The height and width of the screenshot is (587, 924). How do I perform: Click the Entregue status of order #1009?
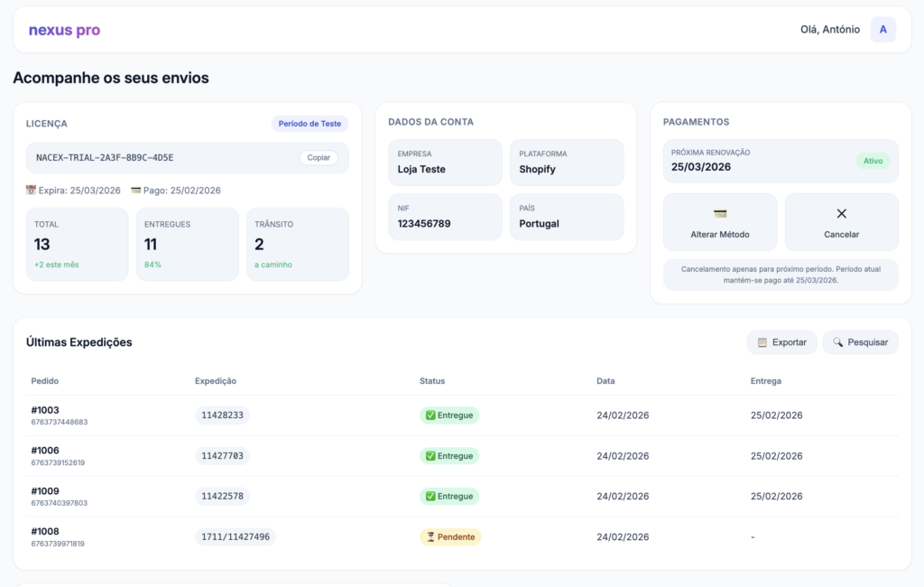tap(449, 496)
